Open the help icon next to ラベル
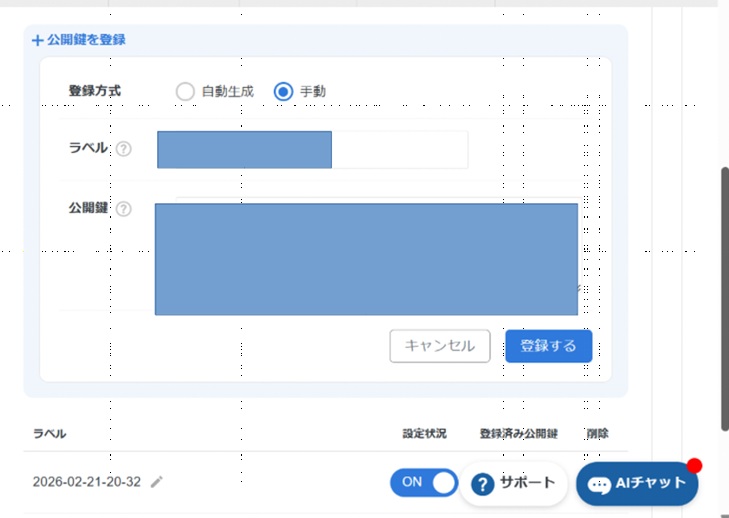The width and height of the screenshot is (729, 518). coord(123,149)
